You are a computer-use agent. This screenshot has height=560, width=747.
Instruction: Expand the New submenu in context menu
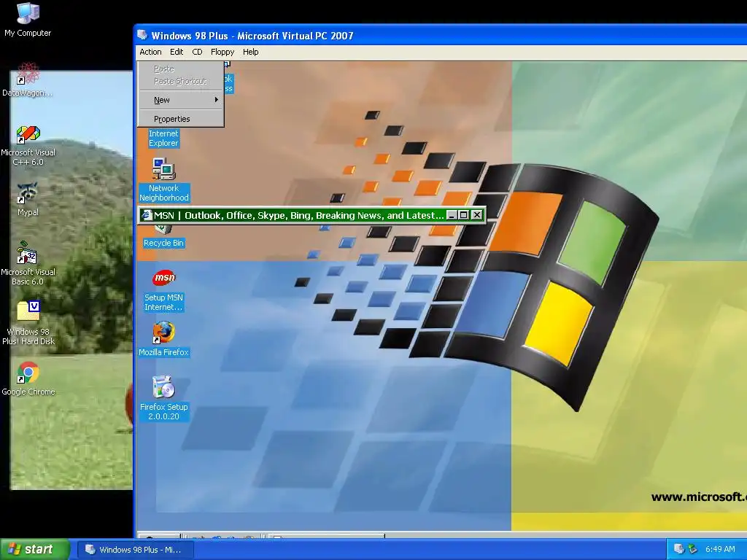pyautogui.click(x=181, y=100)
